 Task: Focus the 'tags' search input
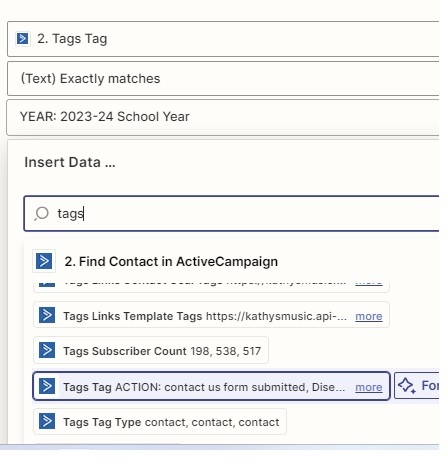232,214
